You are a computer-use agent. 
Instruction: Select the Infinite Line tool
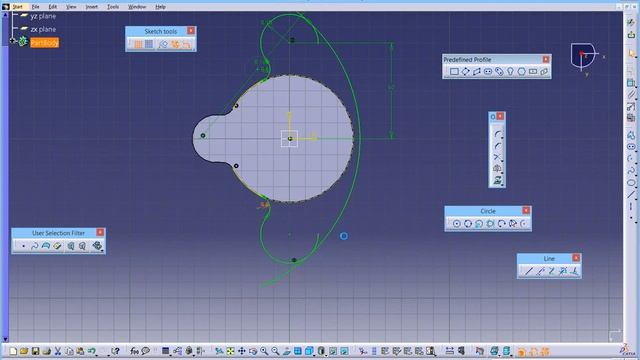point(540,271)
